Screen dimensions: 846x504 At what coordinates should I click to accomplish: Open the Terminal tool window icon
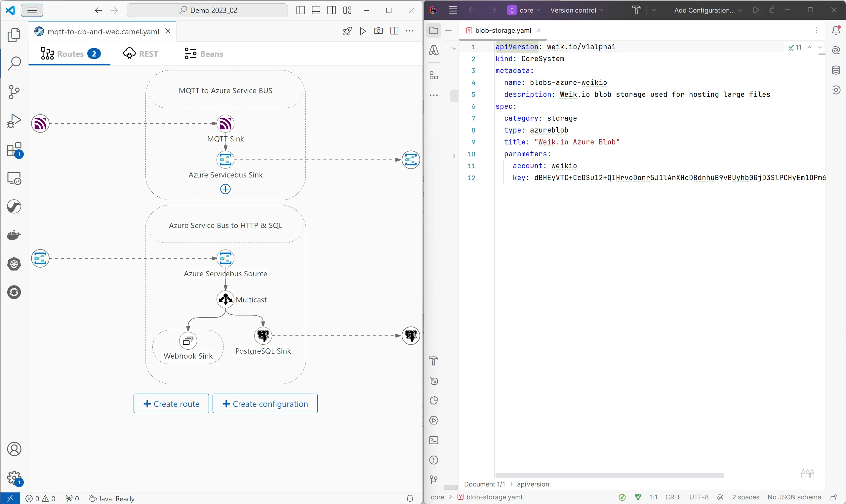(434, 440)
